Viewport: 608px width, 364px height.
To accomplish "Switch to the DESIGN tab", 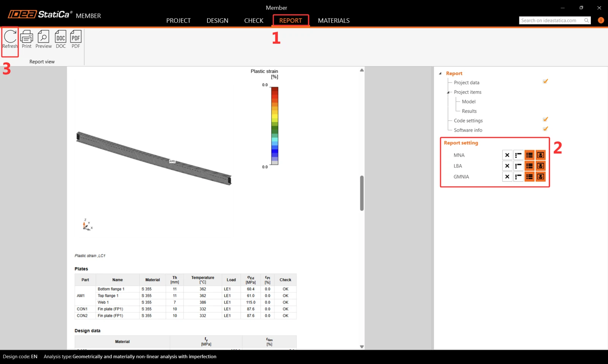I will pos(217,20).
